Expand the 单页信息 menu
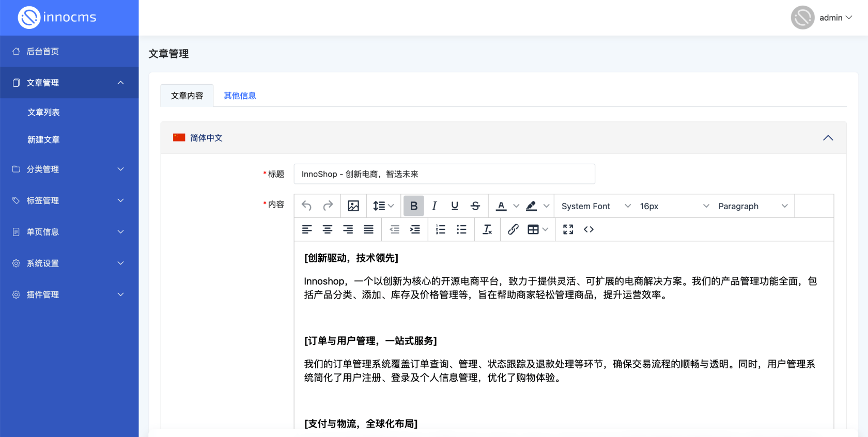 [x=69, y=232]
